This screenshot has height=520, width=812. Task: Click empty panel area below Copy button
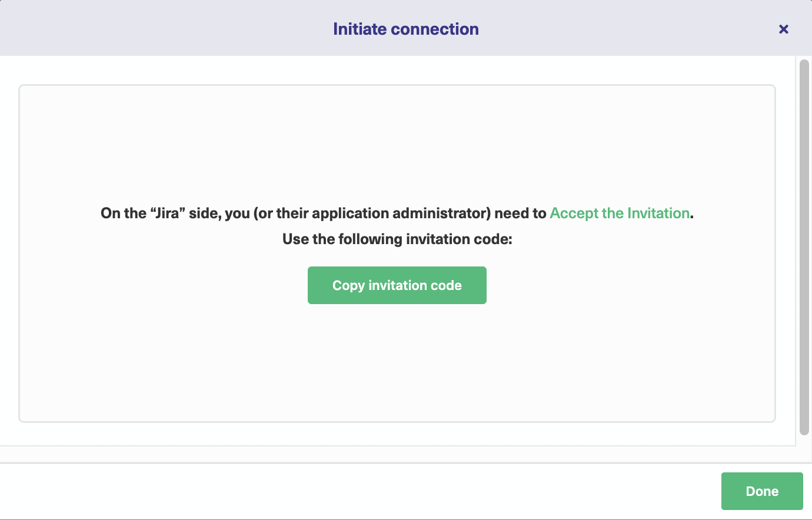pyautogui.click(x=397, y=365)
